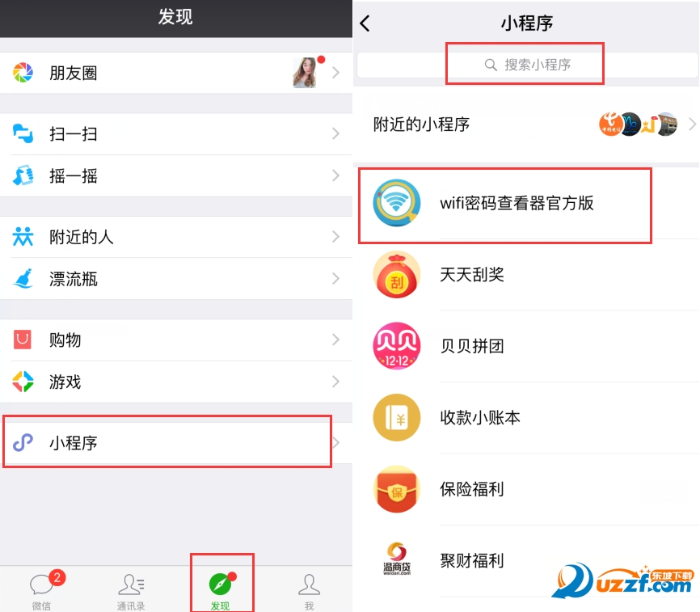Expand 附近的小程序 using its chevron

click(x=692, y=124)
